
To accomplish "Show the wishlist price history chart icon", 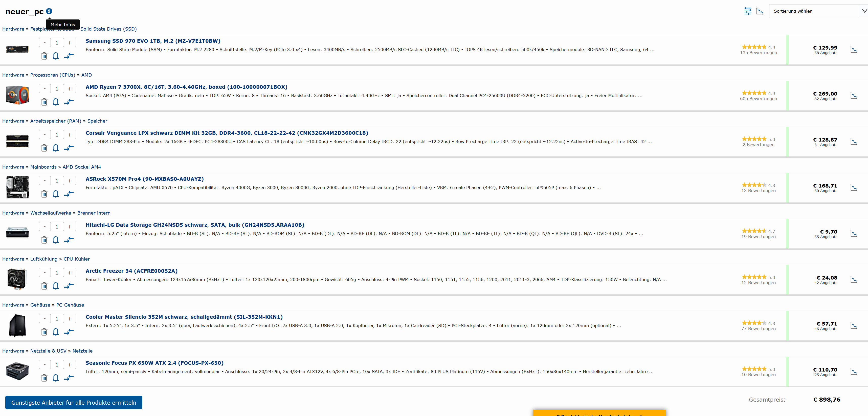I will pyautogui.click(x=760, y=11).
